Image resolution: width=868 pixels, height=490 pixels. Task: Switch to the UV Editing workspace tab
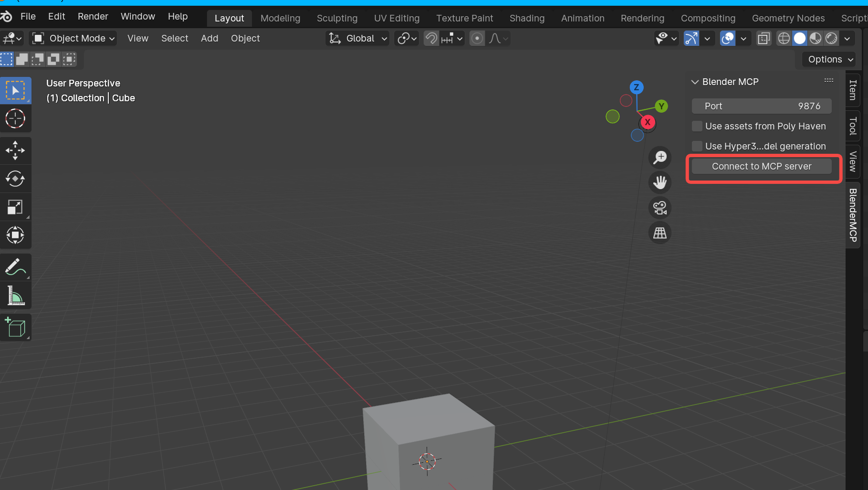tap(397, 18)
